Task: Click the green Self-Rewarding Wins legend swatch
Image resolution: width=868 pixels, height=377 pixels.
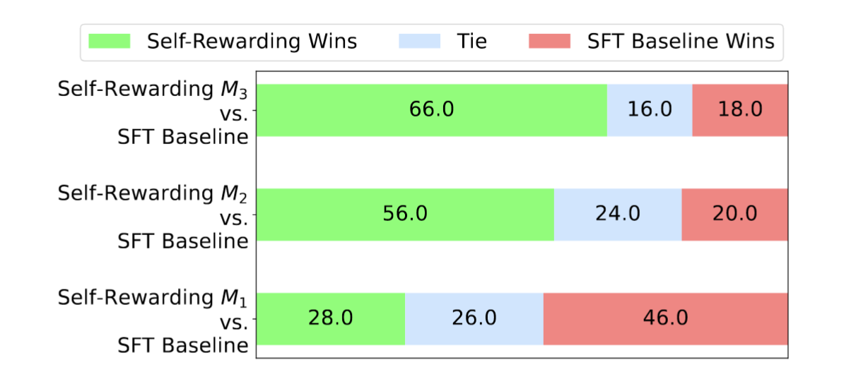Action: [110, 41]
